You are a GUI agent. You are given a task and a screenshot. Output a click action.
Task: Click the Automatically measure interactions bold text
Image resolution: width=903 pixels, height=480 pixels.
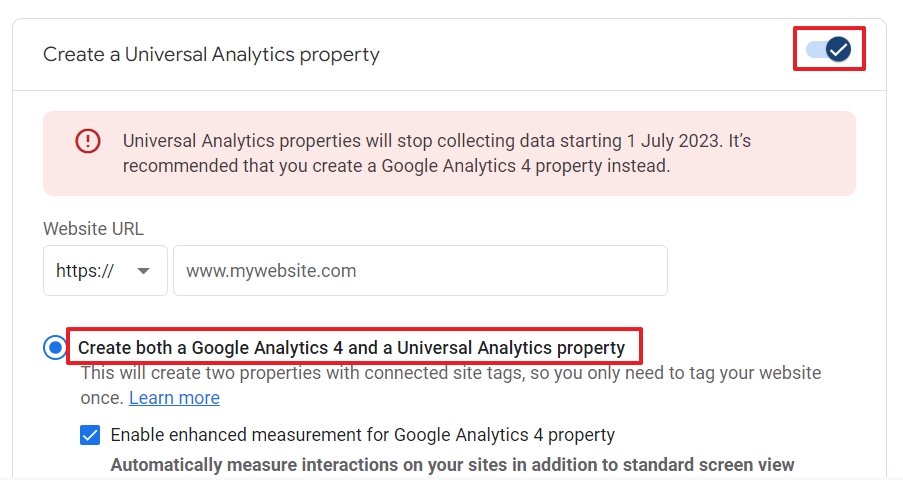click(452, 464)
